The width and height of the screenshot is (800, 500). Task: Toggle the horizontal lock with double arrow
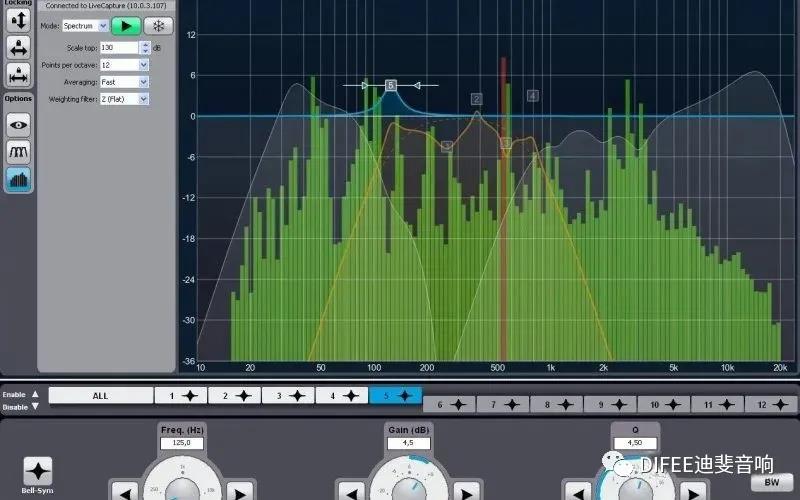pyautogui.click(x=18, y=47)
